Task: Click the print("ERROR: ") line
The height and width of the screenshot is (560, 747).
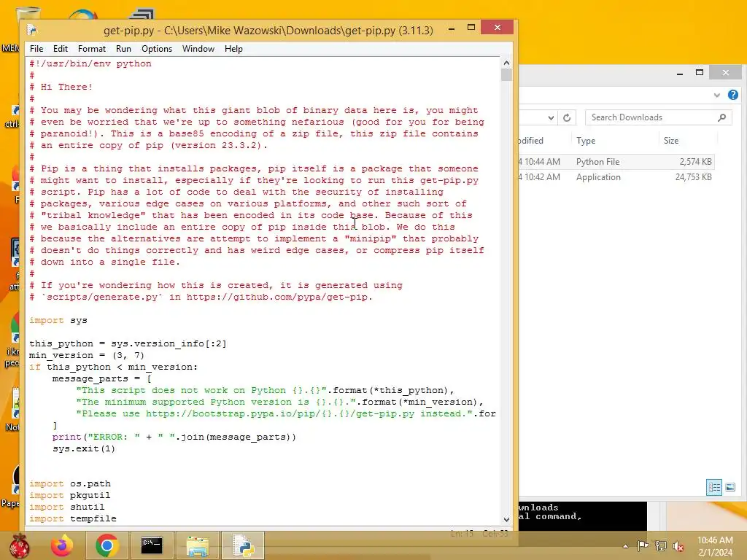Action: pos(174,437)
